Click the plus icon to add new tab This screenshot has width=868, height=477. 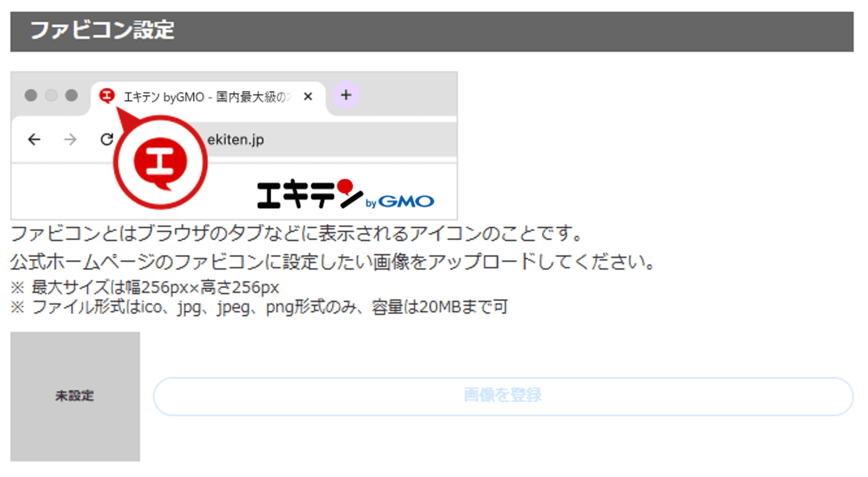click(346, 95)
